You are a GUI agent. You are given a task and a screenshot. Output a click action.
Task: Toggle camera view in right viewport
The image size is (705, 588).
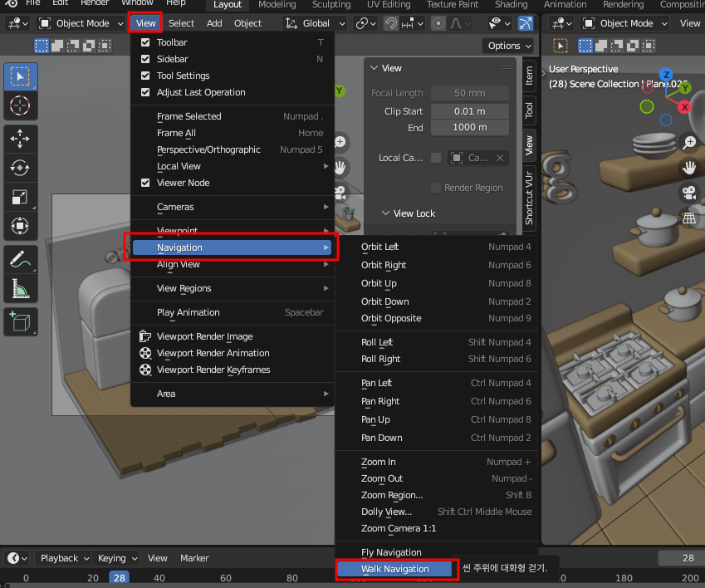click(x=689, y=193)
